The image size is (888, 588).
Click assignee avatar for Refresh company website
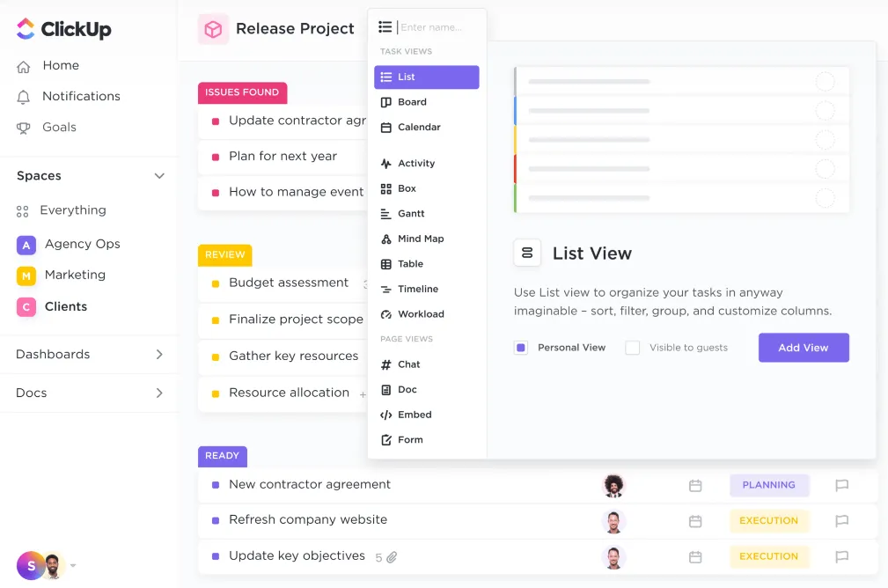(613, 522)
